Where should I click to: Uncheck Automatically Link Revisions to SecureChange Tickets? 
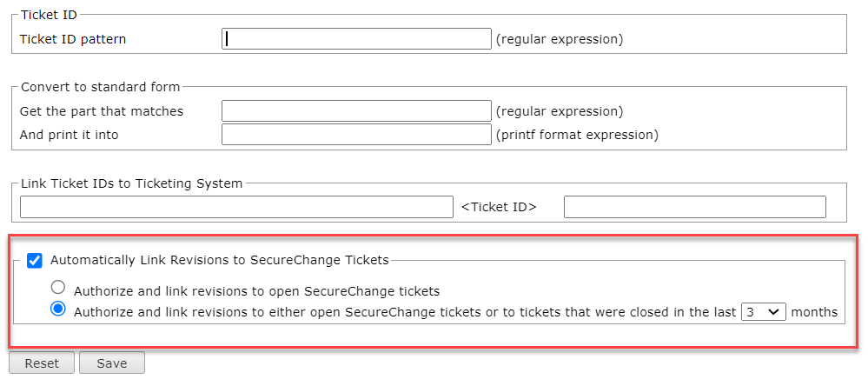click(x=35, y=260)
